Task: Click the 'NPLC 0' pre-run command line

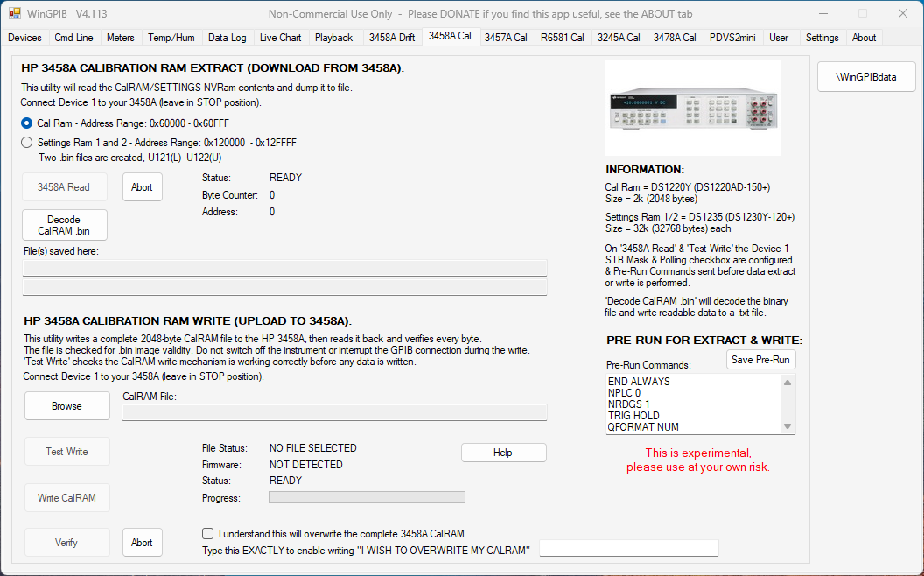Action: 624,393
